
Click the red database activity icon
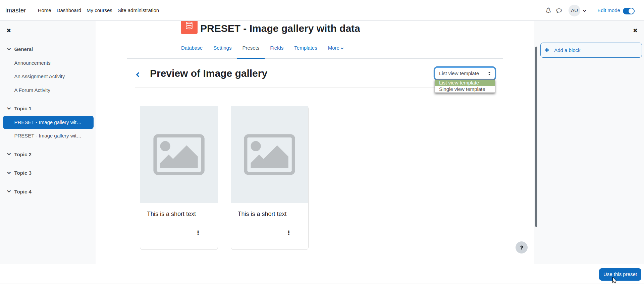[189, 27]
